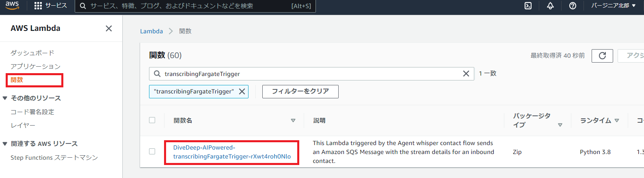Open the help question mark icon
This screenshot has width=644, height=178.
pos(573,6)
